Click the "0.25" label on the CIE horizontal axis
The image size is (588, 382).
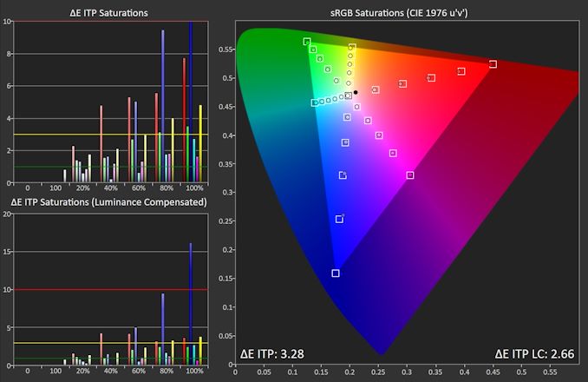(x=378, y=372)
